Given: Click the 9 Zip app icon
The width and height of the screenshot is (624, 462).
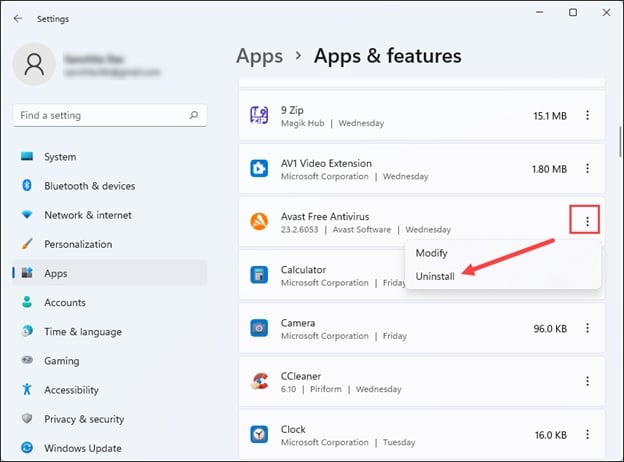Looking at the screenshot, I should tap(259, 115).
